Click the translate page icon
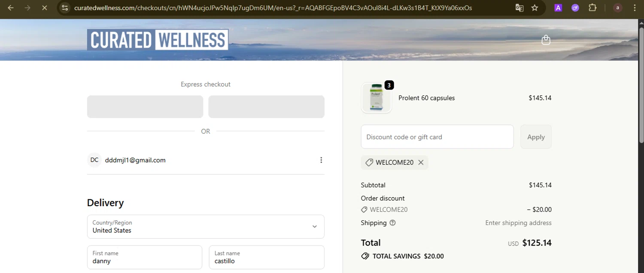644x273 pixels. coord(519,8)
